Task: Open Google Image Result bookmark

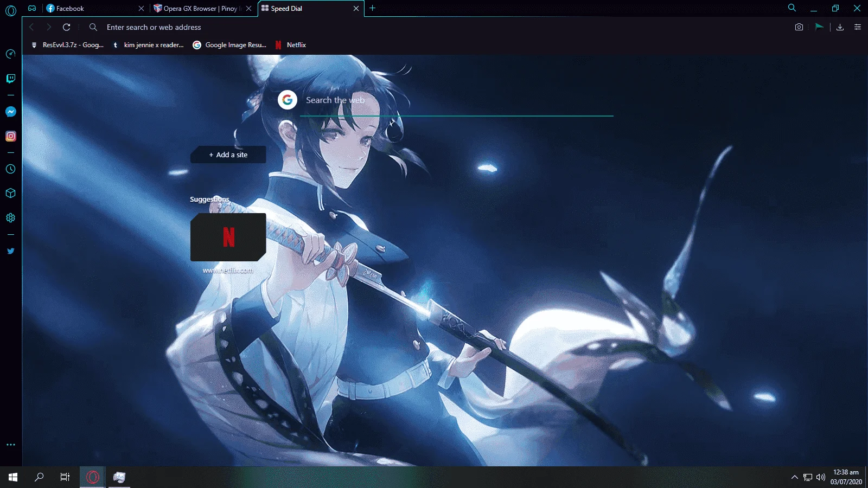Action: (x=229, y=45)
